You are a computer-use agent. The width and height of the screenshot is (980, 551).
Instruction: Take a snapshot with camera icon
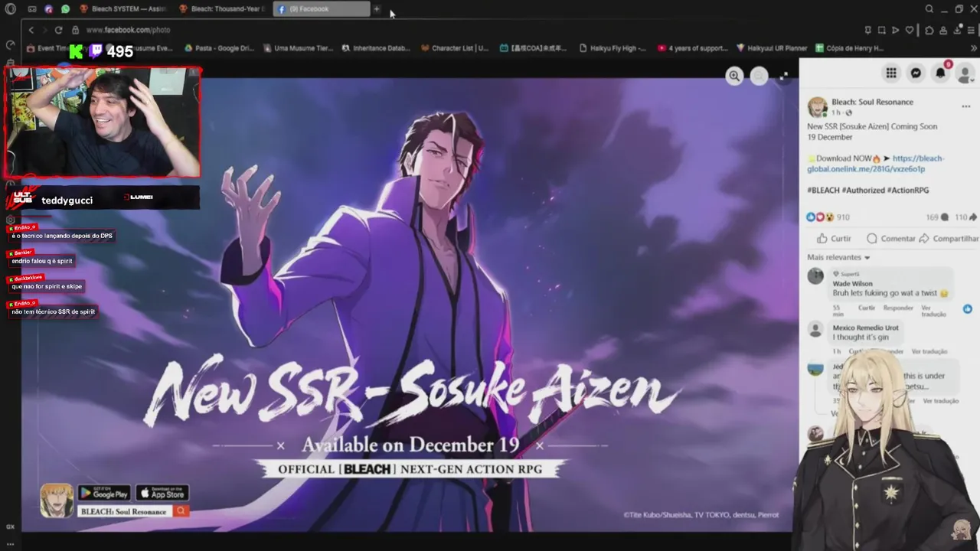[x=881, y=30]
